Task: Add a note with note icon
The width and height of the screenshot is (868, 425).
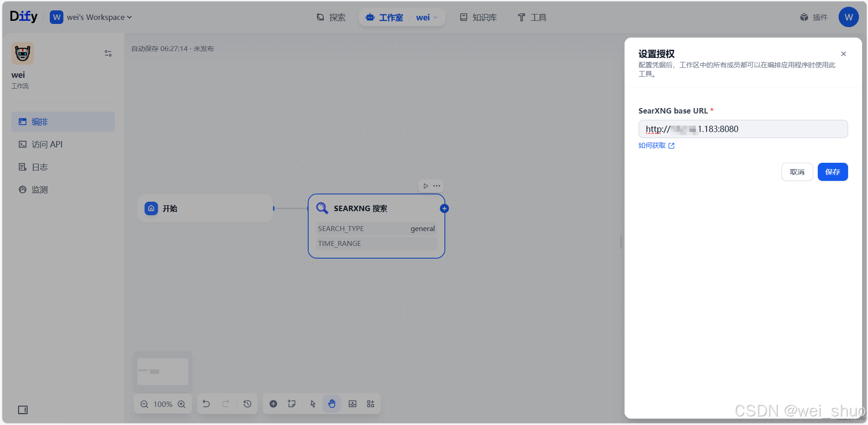Action: click(291, 404)
